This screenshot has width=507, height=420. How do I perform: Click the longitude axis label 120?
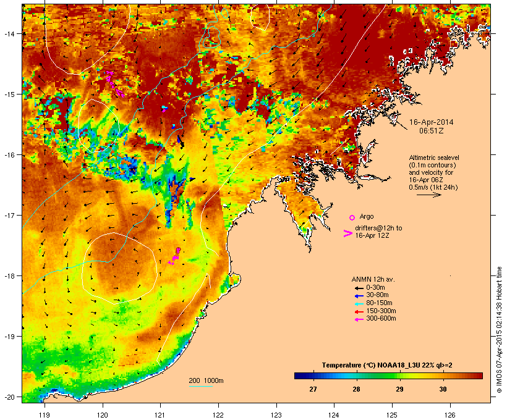tap(103, 415)
